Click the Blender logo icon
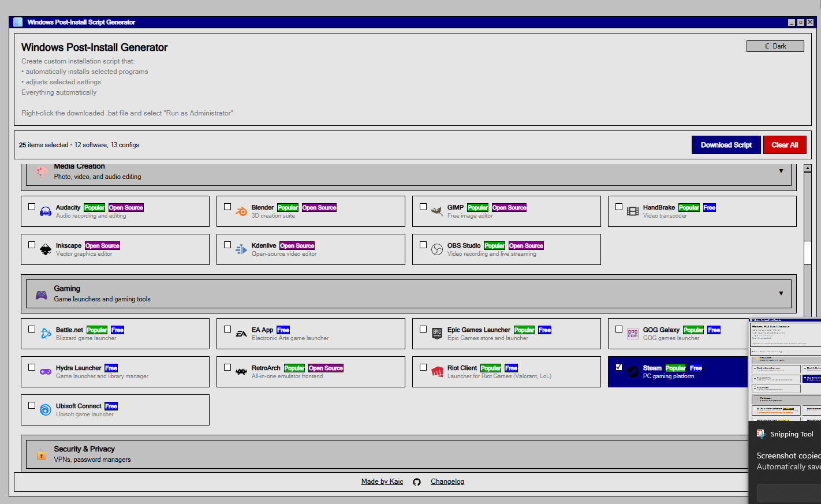Viewport: 821px width, 504px height. click(x=241, y=212)
